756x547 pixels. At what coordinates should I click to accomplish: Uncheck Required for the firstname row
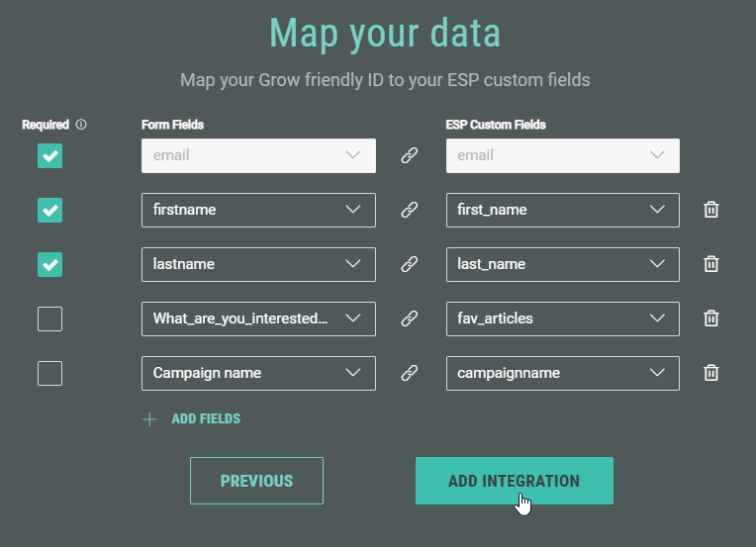click(49, 210)
